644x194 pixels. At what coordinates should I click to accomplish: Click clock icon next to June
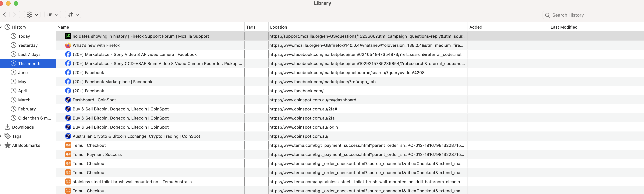(13, 72)
